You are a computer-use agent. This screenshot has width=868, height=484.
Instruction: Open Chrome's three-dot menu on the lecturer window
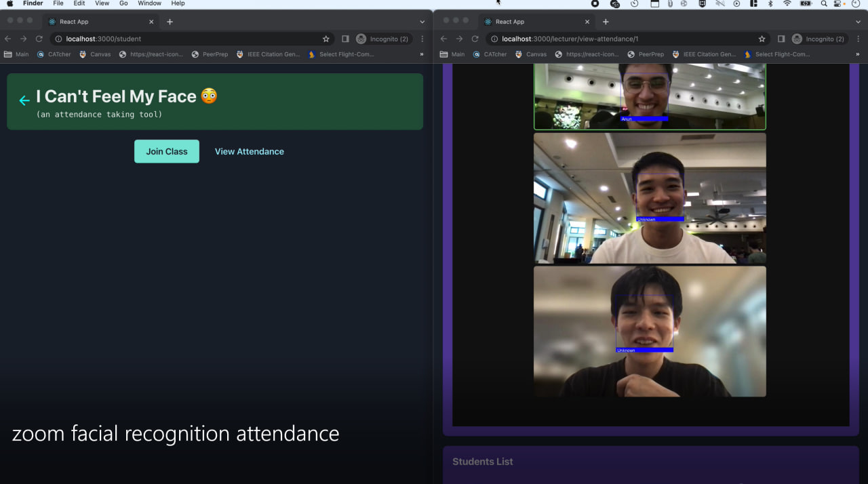859,39
